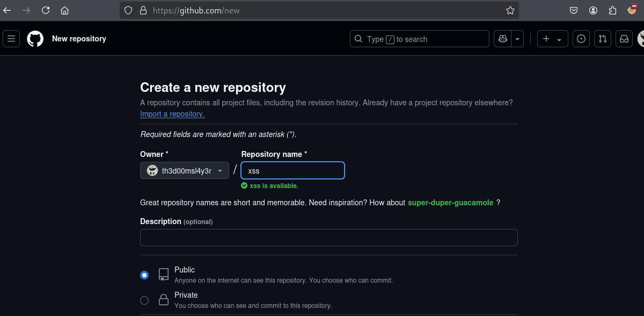This screenshot has width=644, height=316.
Task: Open Pull requests icon in header
Action: (603, 39)
